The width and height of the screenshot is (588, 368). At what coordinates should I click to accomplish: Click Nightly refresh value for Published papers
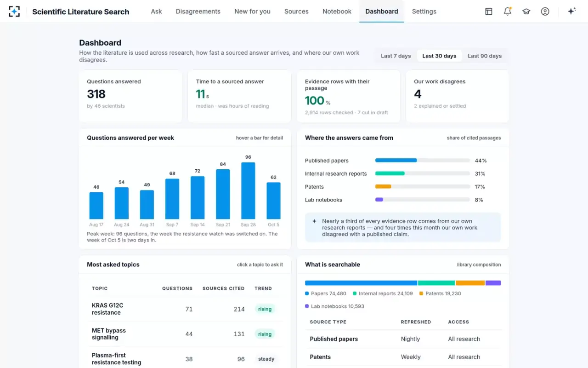pyautogui.click(x=410, y=339)
